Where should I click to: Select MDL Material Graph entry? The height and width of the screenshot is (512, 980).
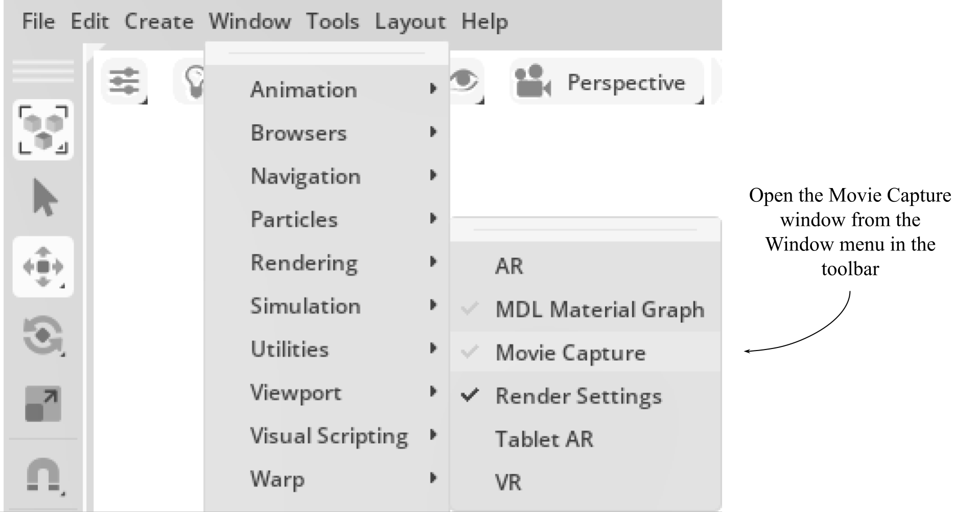[599, 310]
